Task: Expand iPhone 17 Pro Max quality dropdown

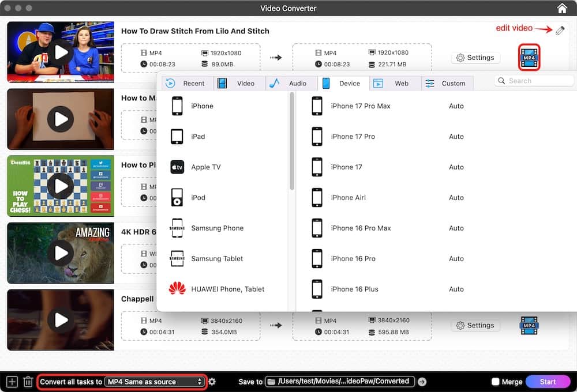Action: [456, 105]
